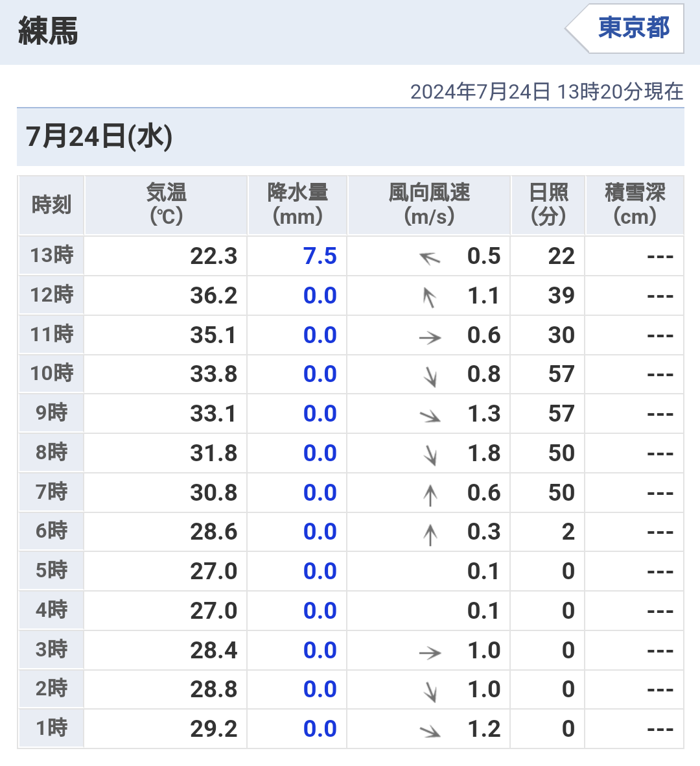Click the 13時 time cell
The image size is (700, 766).
[51, 256]
